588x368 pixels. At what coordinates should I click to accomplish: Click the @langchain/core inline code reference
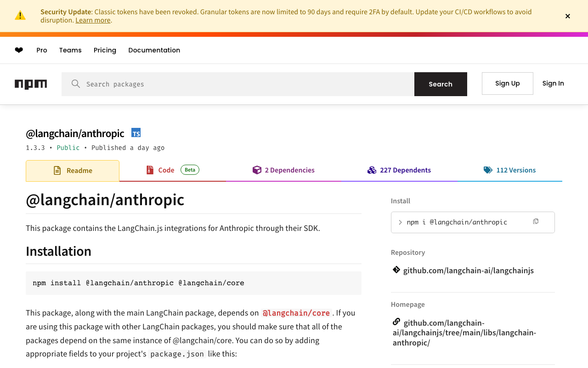point(296,313)
